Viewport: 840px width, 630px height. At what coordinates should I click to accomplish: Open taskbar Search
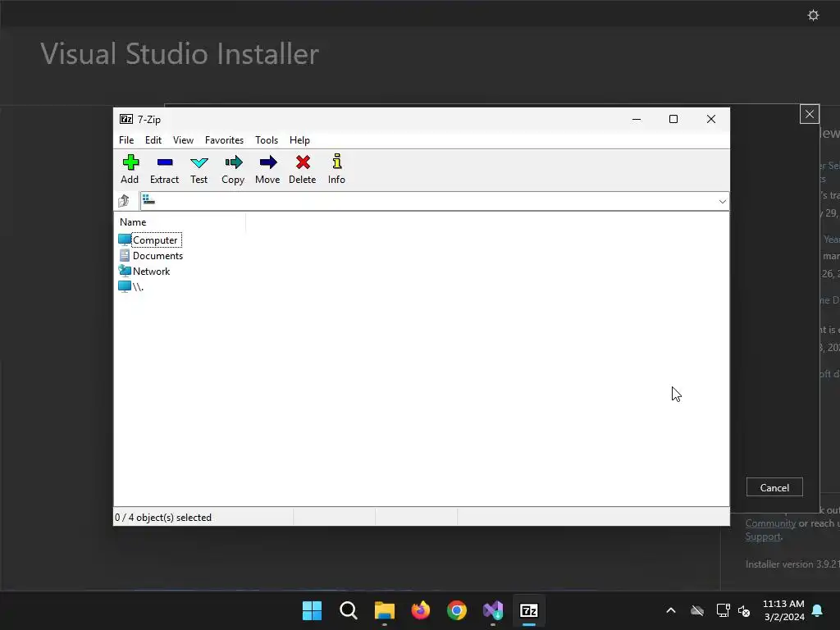tap(348, 610)
